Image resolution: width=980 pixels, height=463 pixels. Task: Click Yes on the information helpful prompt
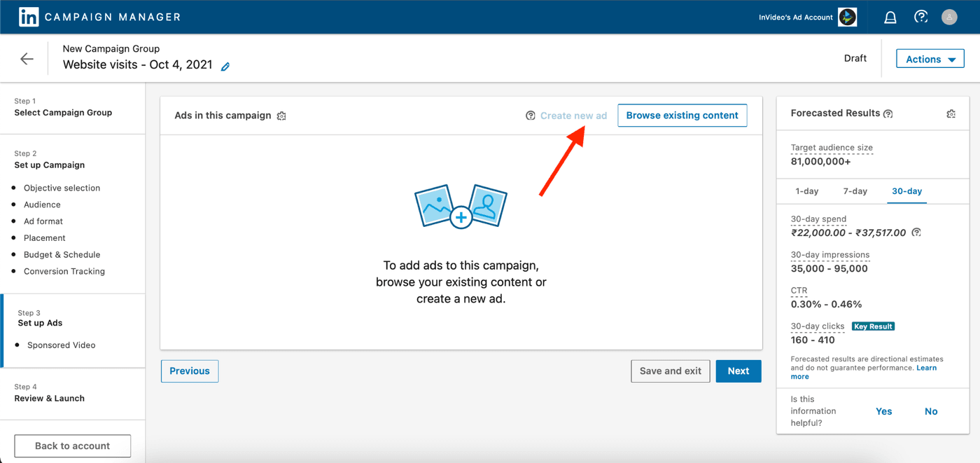pyautogui.click(x=883, y=411)
